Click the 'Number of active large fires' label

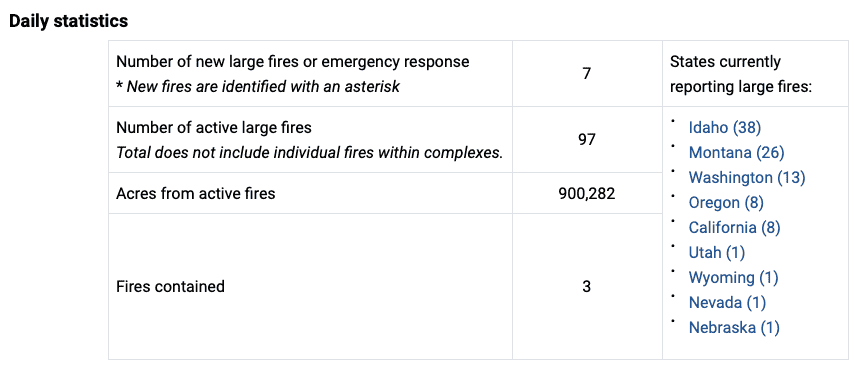pos(214,128)
